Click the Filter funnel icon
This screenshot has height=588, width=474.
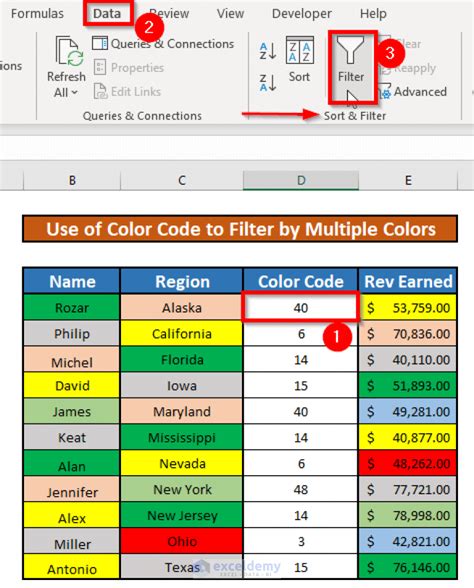click(x=351, y=50)
